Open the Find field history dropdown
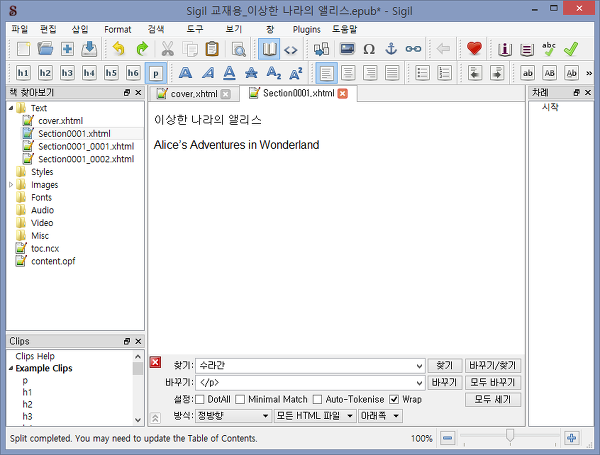This screenshot has height=455, width=600. (419, 366)
